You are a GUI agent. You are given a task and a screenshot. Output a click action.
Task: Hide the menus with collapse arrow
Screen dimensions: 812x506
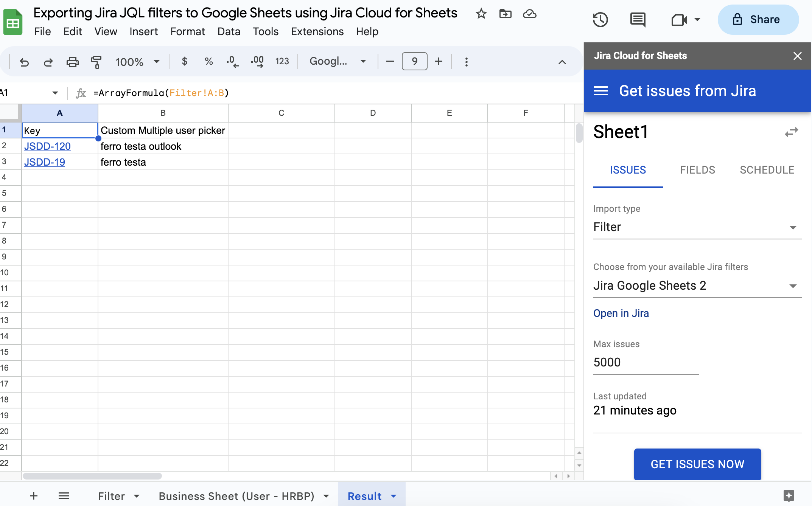click(x=562, y=62)
